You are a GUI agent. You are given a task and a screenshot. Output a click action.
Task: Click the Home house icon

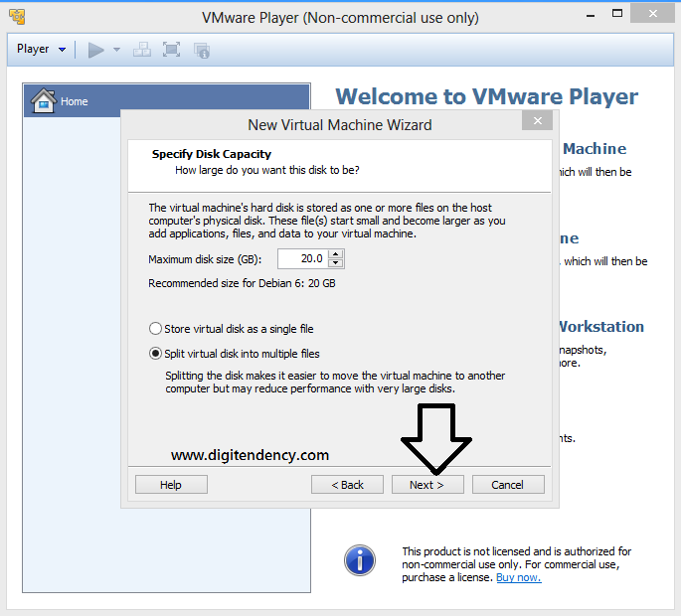click(x=43, y=100)
